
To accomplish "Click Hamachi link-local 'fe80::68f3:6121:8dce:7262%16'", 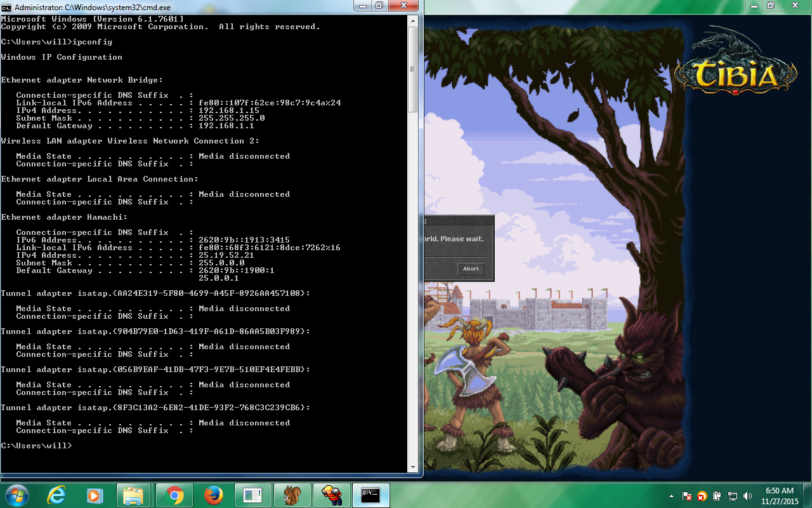I will (270, 248).
